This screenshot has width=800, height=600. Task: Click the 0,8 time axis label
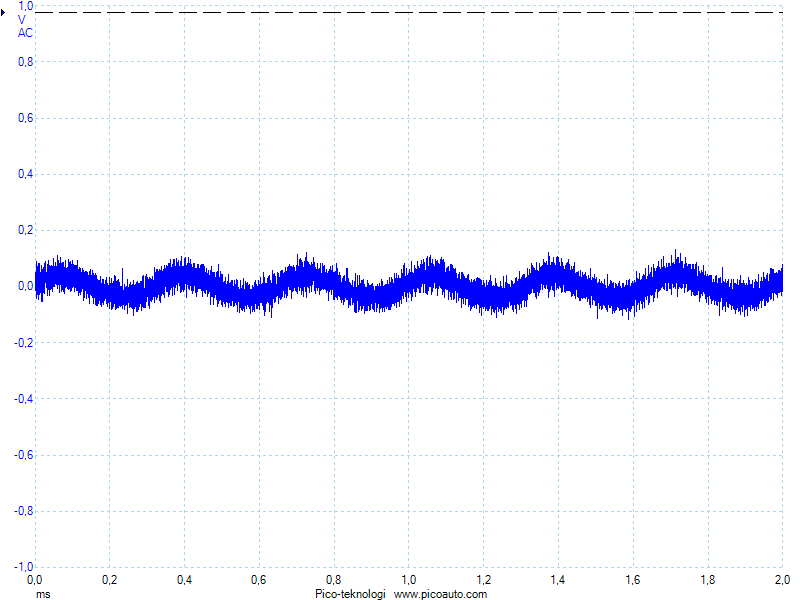click(334, 580)
